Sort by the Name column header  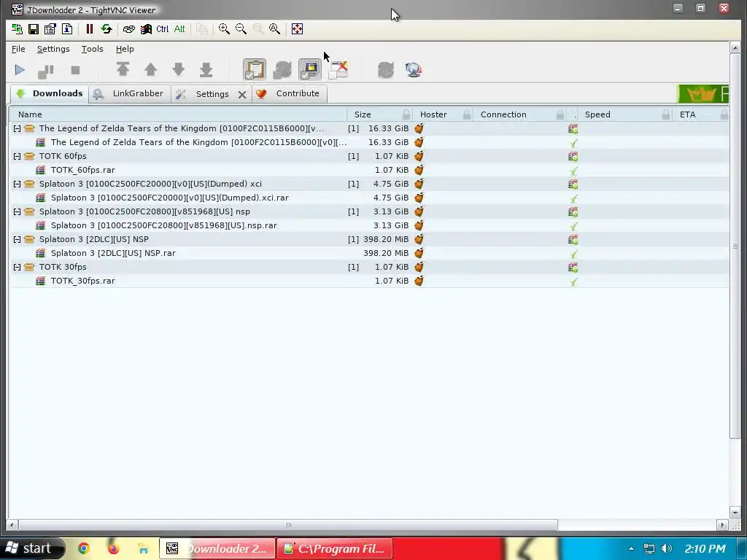point(179,114)
